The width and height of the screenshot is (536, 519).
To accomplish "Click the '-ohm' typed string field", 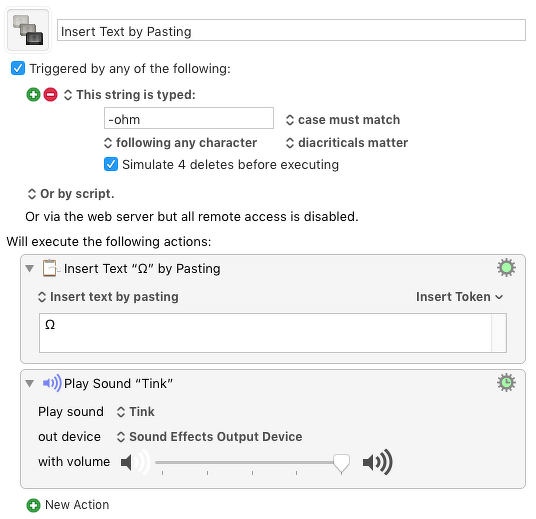I will pos(189,118).
